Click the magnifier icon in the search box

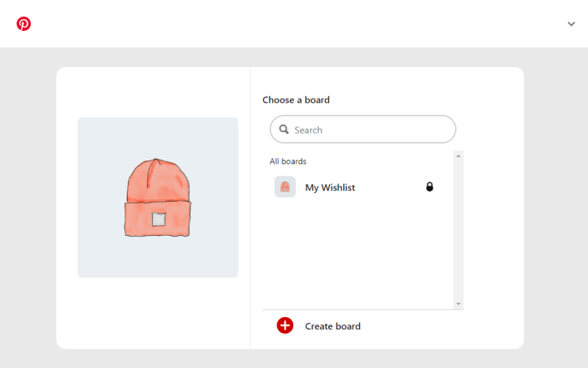point(284,130)
